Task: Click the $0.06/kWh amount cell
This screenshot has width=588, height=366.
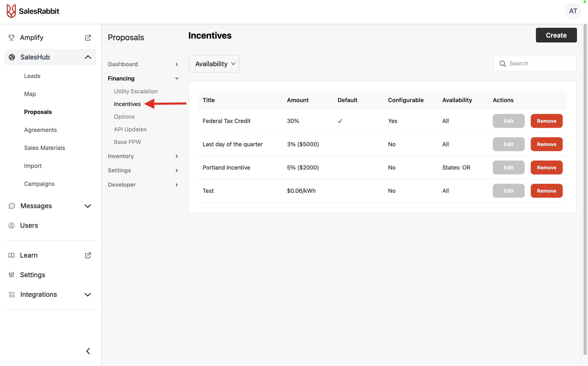Action: [x=301, y=191]
